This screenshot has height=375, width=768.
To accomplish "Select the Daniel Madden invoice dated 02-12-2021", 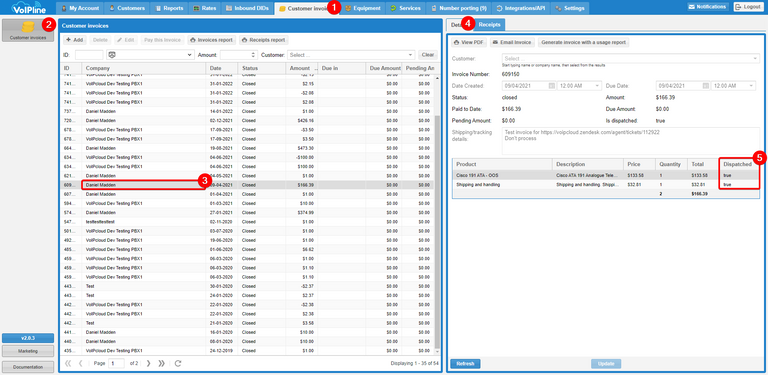I will coord(247,120).
